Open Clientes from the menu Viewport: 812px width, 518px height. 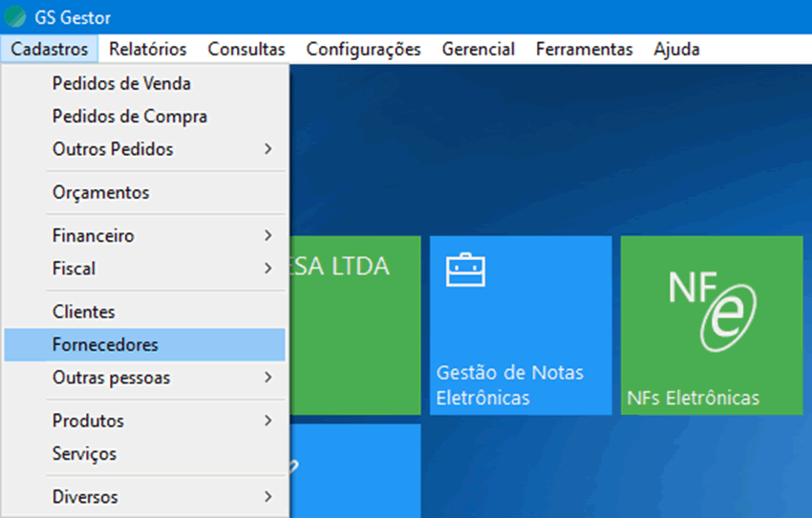pyautogui.click(x=83, y=312)
